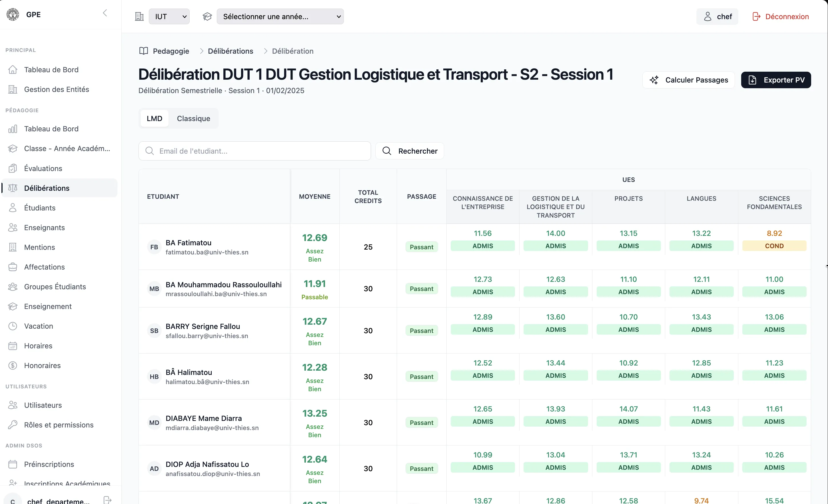The height and width of the screenshot is (504, 828).
Task: Click the Affectations briefcase icon
Action: pos(13,267)
